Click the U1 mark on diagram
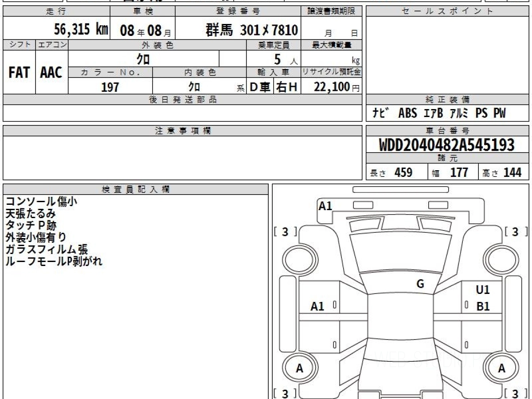The height and width of the screenshot is (399, 532). pyautogui.click(x=483, y=290)
